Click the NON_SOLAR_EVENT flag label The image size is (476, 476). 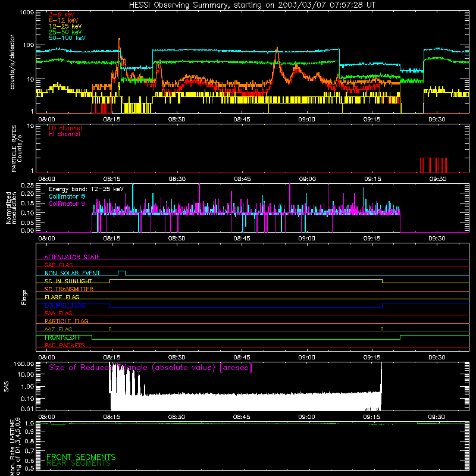click(72, 273)
